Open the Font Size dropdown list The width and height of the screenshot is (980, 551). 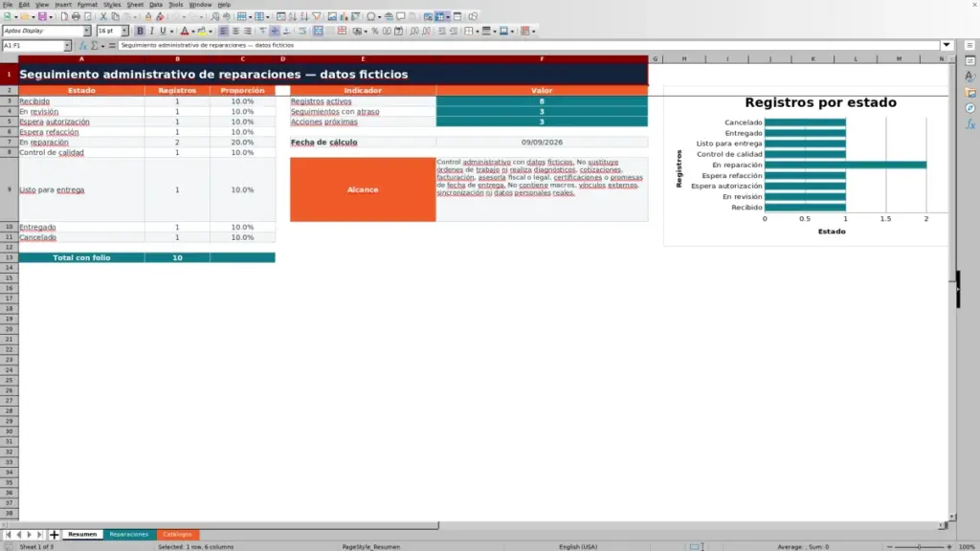[125, 32]
